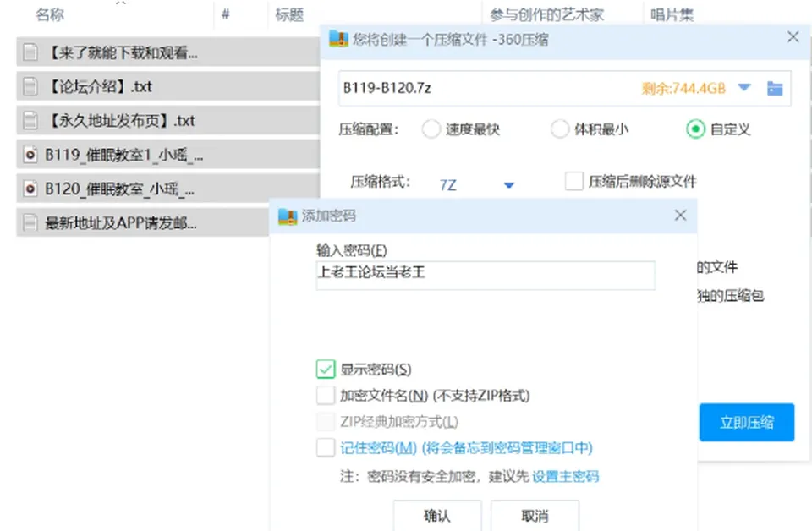Image resolution: width=812 pixels, height=531 pixels.
Task: Uncheck the 显示密码 checkbox
Action: click(326, 369)
